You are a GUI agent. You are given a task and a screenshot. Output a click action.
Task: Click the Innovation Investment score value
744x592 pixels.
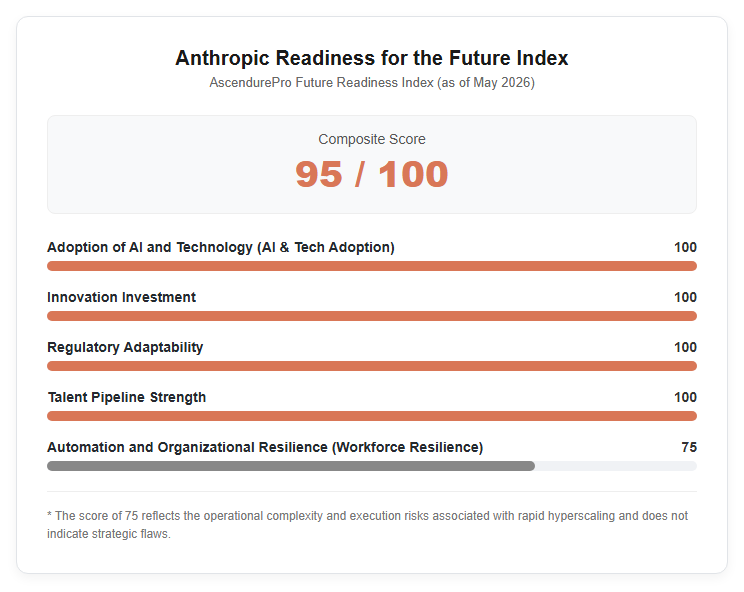685,297
